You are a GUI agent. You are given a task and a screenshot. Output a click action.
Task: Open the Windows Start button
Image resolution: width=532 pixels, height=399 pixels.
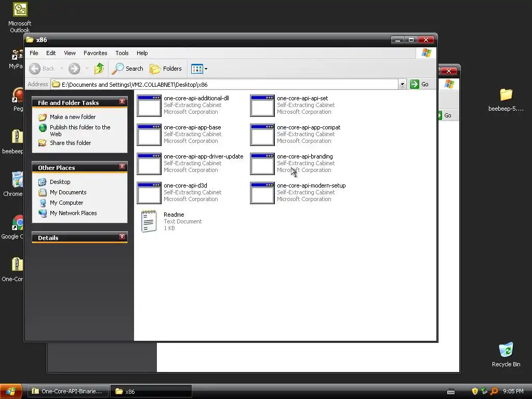click(11, 391)
